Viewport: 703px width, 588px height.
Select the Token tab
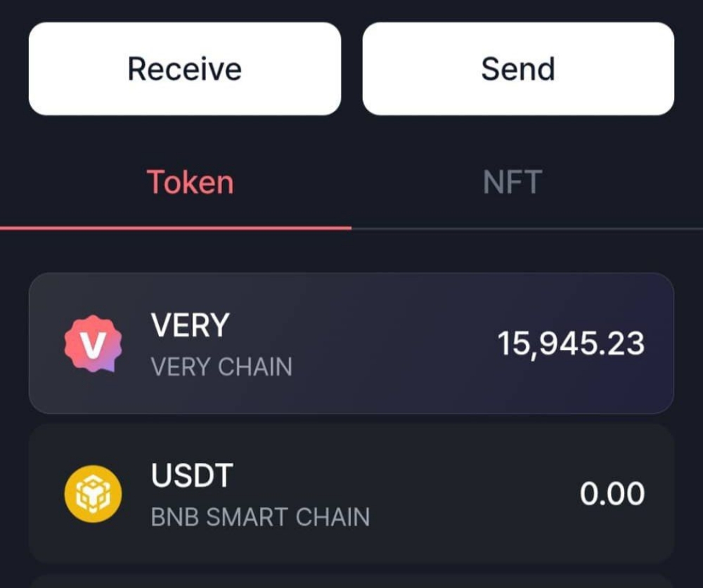(190, 181)
